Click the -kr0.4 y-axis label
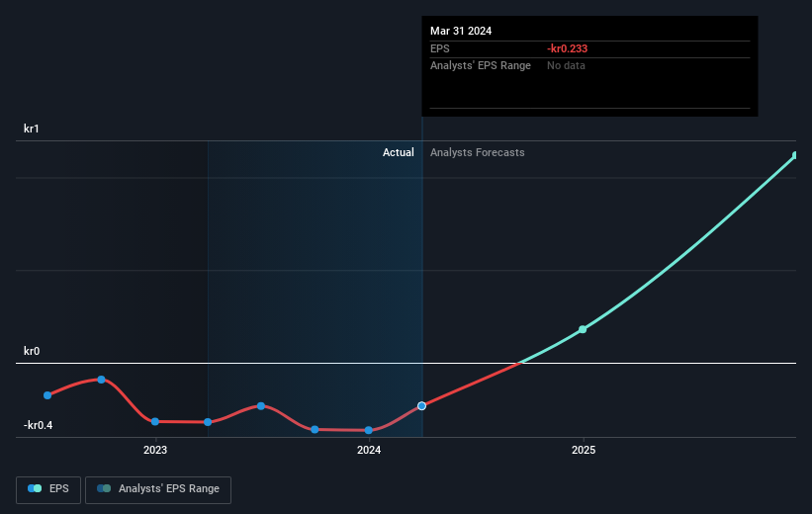The height and width of the screenshot is (514, 812). [x=38, y=425]
